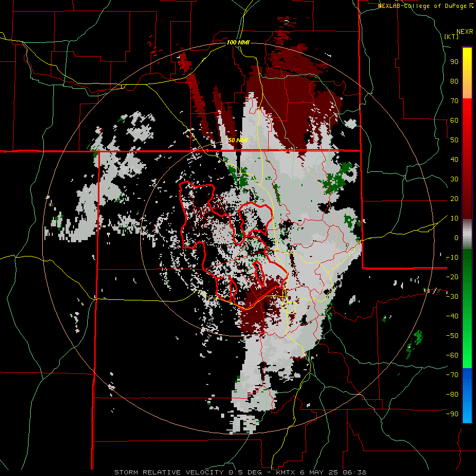Click the gray zero-velocity segment of the color bar

coord(467,234)
